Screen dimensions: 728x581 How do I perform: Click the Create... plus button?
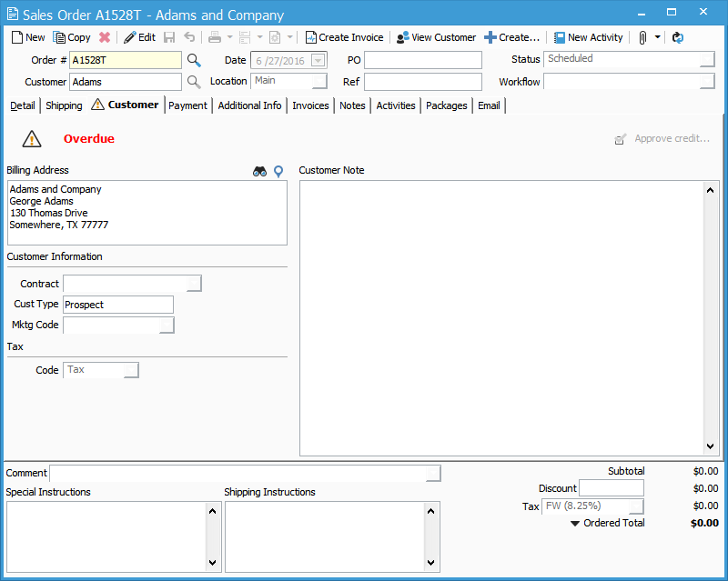(511, 37)
